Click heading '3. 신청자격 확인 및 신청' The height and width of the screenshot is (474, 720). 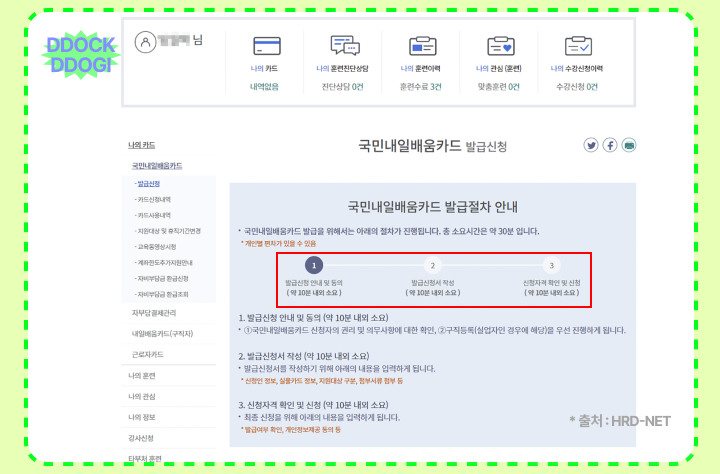point(313,405)
